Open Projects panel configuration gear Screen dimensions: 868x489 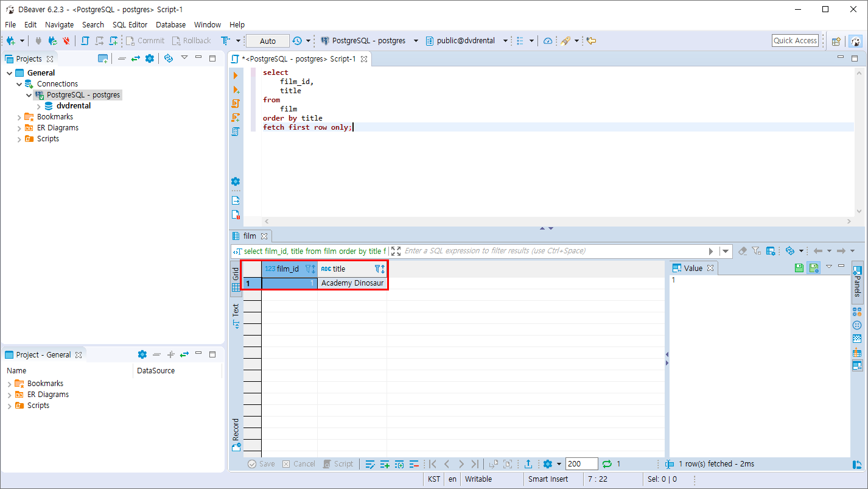150,58
